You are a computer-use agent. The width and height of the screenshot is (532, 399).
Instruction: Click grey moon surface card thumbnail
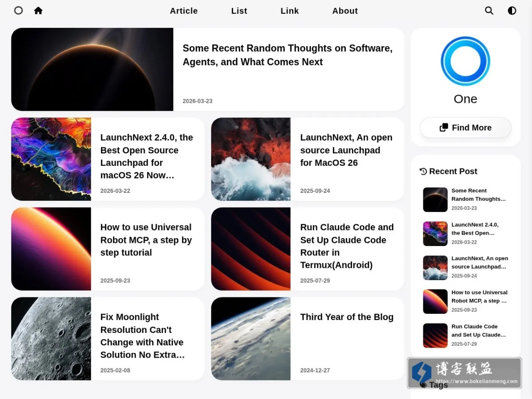pos(51,339)
